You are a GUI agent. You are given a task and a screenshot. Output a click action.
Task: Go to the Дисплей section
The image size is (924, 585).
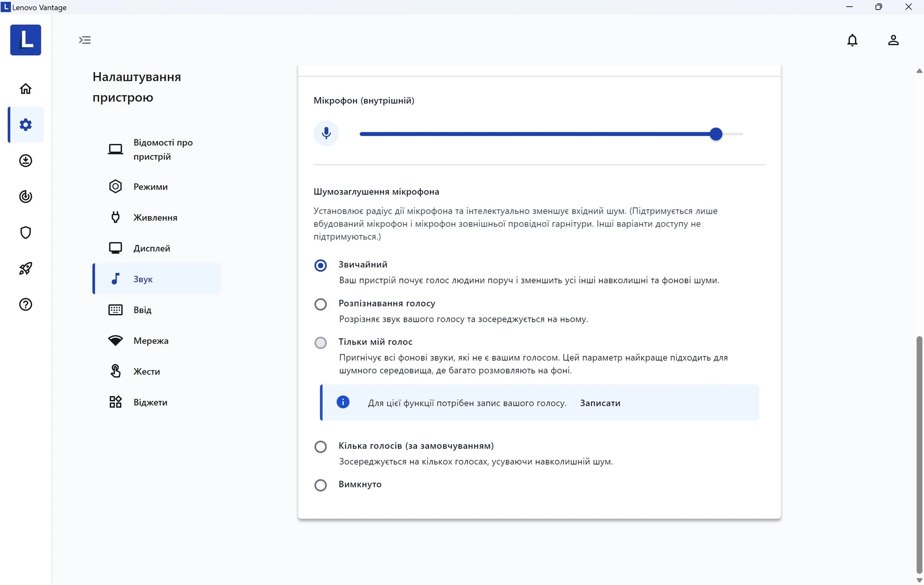[157, 248]
